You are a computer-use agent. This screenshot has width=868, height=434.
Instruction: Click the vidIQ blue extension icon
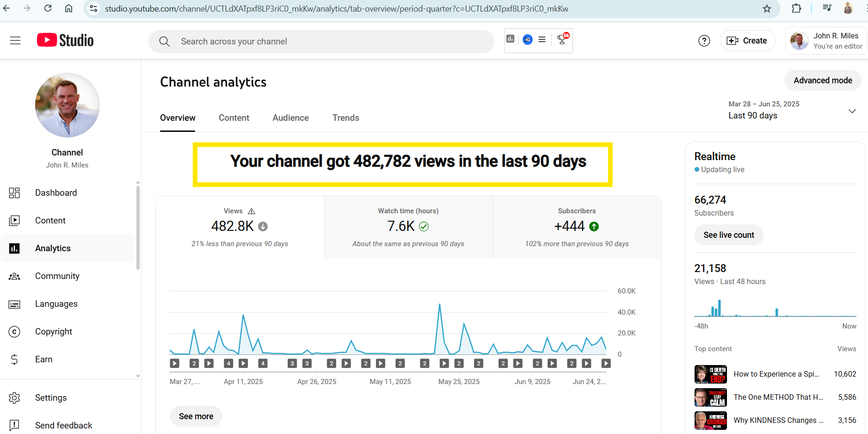coord(527,40)
